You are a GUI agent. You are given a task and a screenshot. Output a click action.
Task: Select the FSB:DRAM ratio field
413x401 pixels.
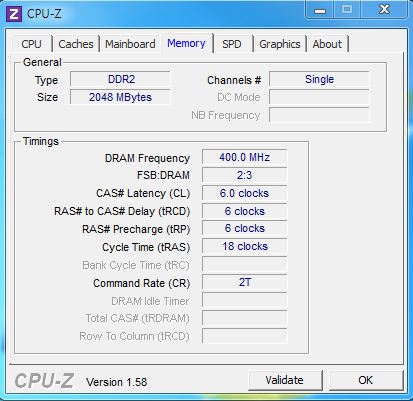244,175
